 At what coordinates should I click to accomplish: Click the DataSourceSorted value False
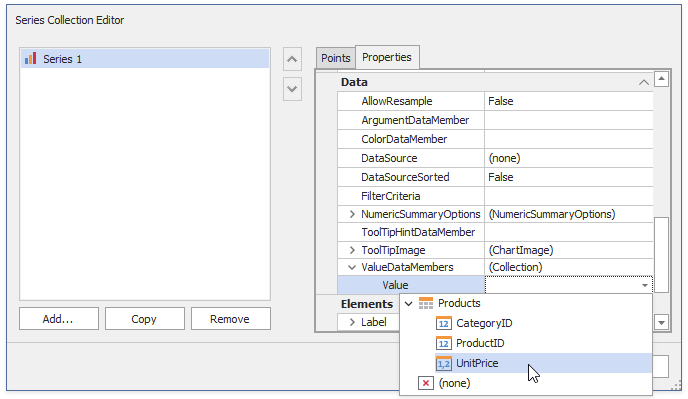click(x=569, y=177)
